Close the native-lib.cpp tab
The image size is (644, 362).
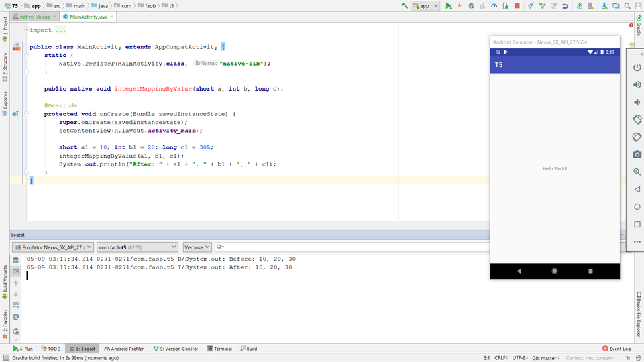coord(54,17)
